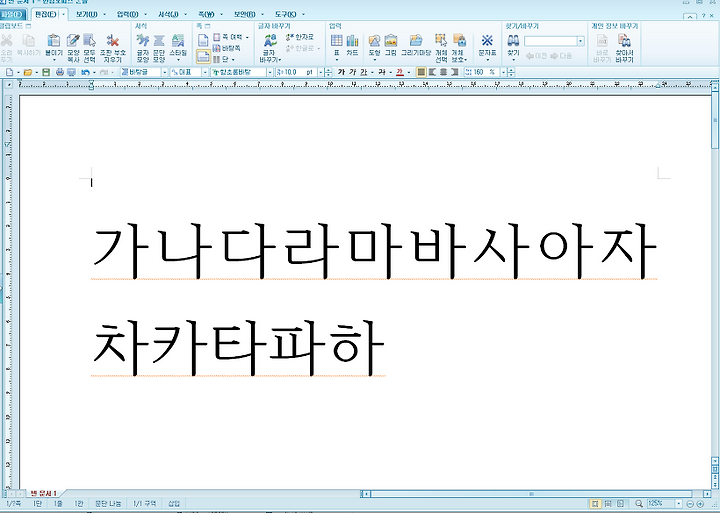
Task: Select justify alignment button
Action: coord(421,72)
